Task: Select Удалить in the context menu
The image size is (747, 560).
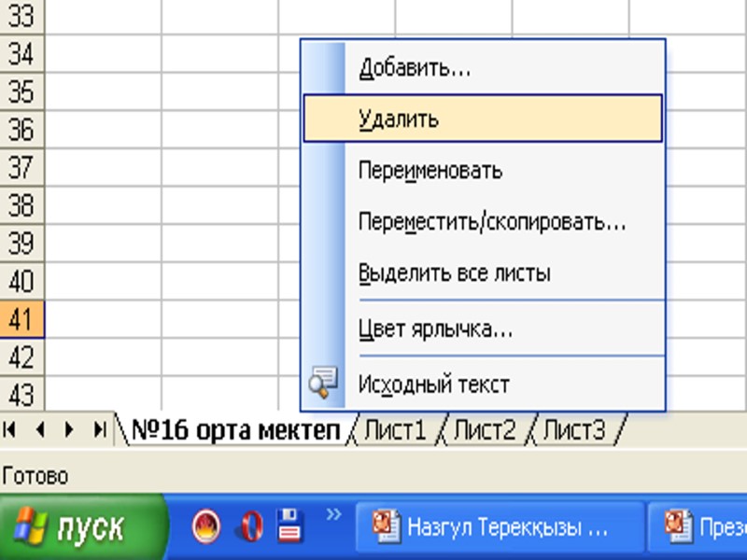Action: (x=483, y=119)
